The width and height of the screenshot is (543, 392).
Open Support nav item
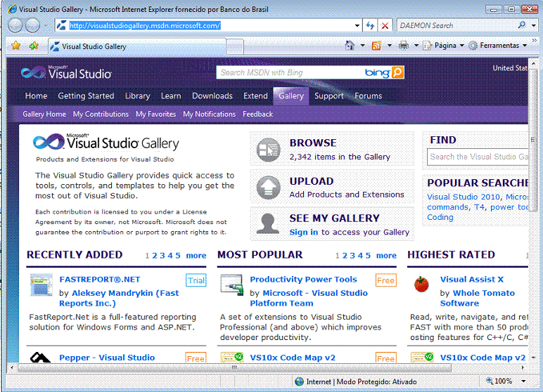pos(329,96)
